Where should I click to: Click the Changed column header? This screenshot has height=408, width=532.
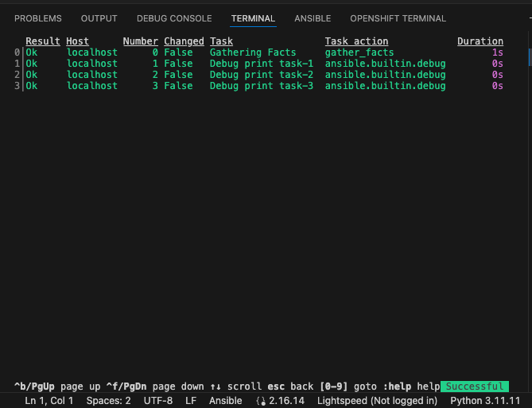click(184, 41)
